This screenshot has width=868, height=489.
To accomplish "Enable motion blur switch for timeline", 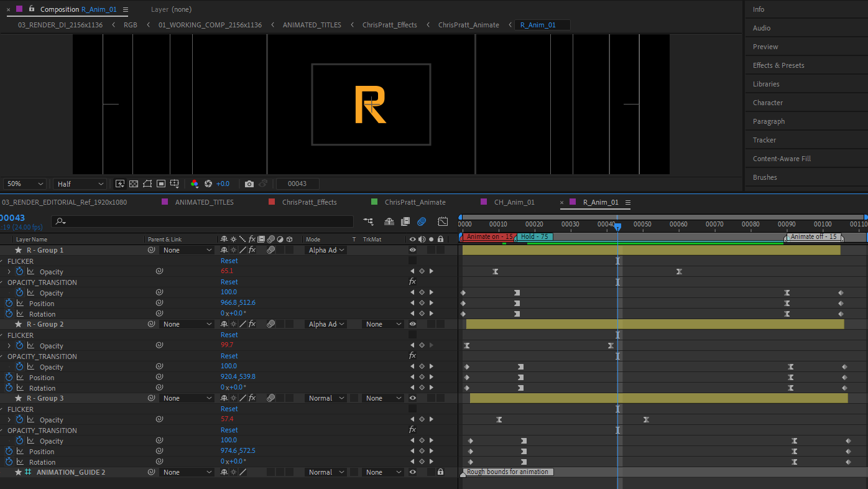I will [422, 221].
